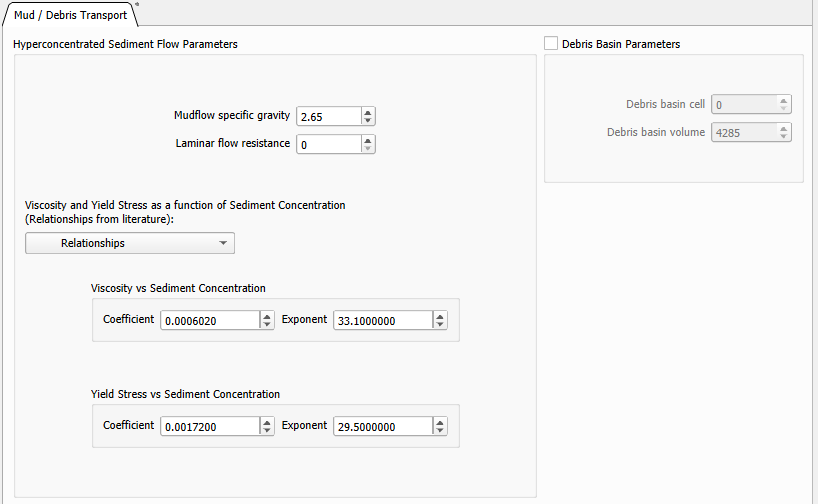
Task: Click the Viscosity Exponent value field
Action: coord(382,320)
